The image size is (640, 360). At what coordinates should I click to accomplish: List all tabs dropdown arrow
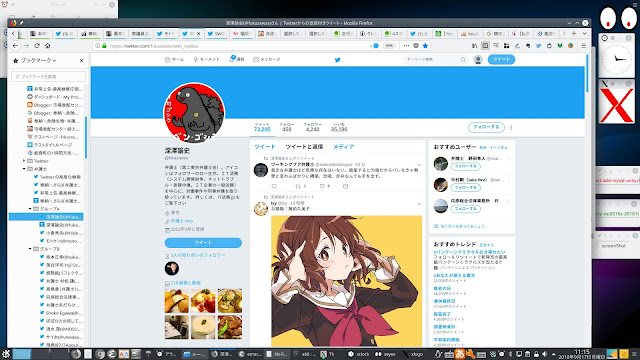pyautogui.click(x=584, y=33)
